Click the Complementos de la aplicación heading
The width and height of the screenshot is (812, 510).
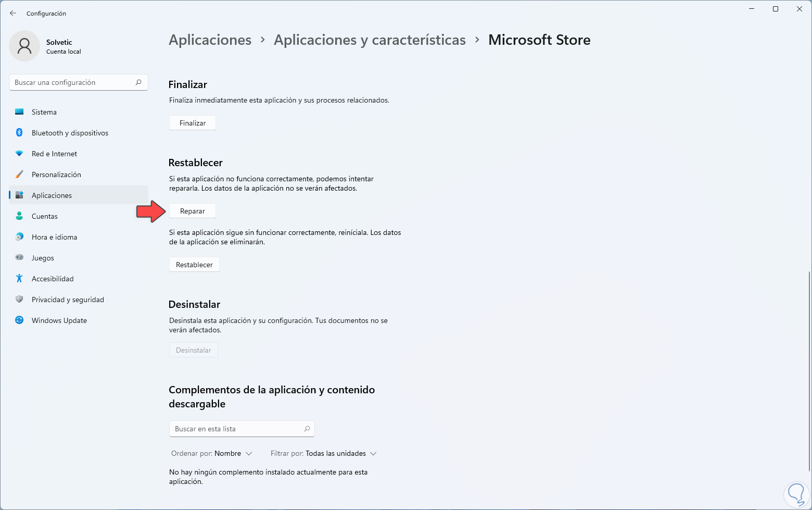272,397
